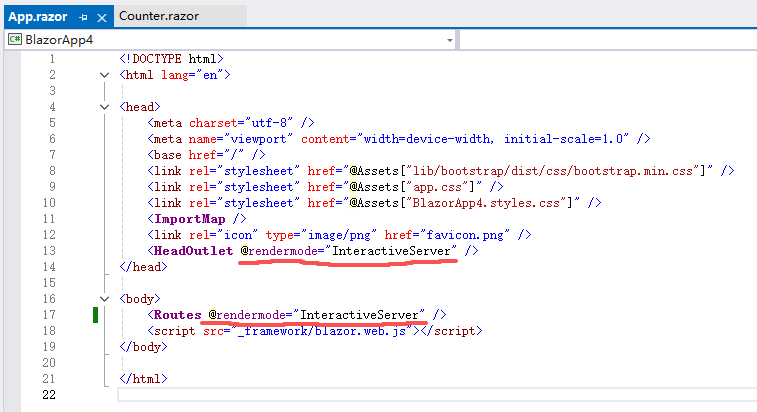Select the App.razor tab
This screenshot has width=757, height=412.
point(38,17)
